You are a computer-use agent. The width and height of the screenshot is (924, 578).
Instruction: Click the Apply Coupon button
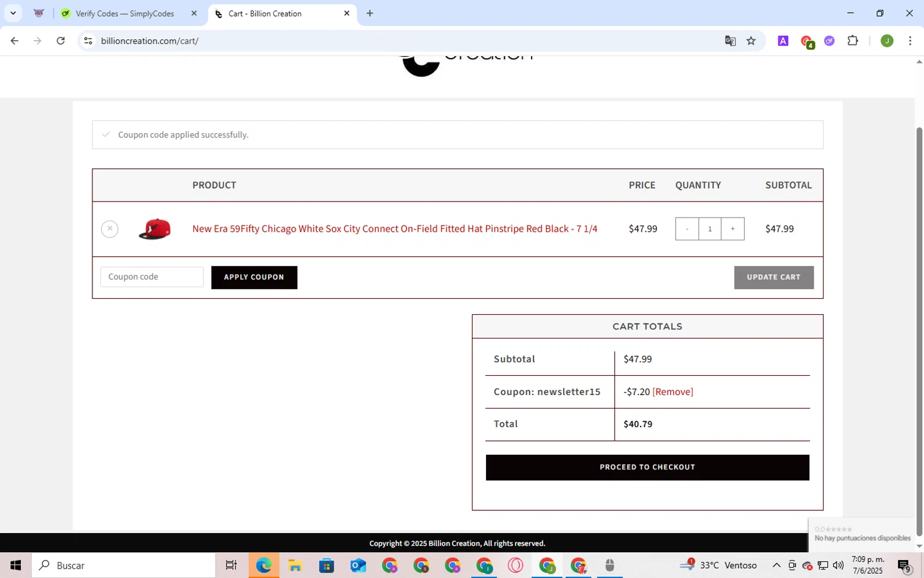[x=254, y=277]
